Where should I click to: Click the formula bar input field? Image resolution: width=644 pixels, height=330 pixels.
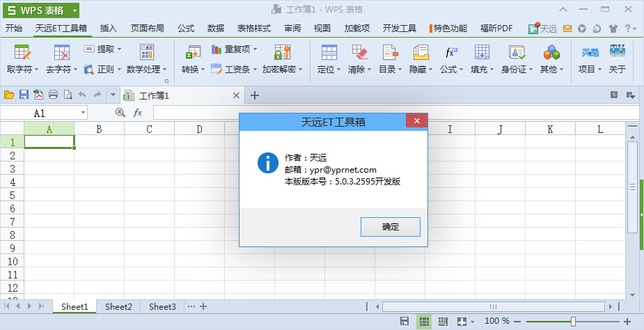396,113
